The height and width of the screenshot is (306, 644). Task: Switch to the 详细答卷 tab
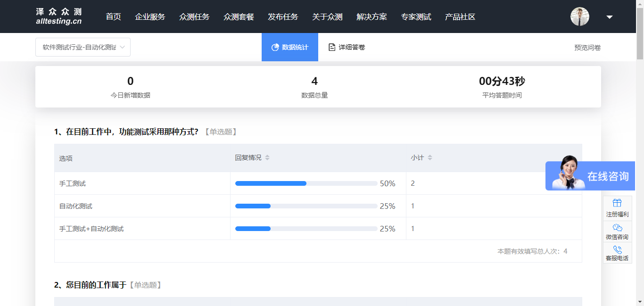pos(347,47)
